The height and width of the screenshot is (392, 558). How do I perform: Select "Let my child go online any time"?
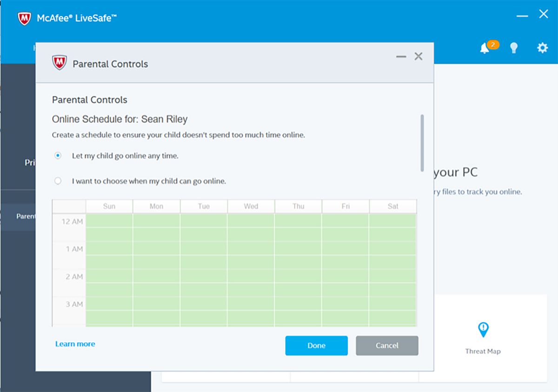pyautogui.click(x=58, y=156)
